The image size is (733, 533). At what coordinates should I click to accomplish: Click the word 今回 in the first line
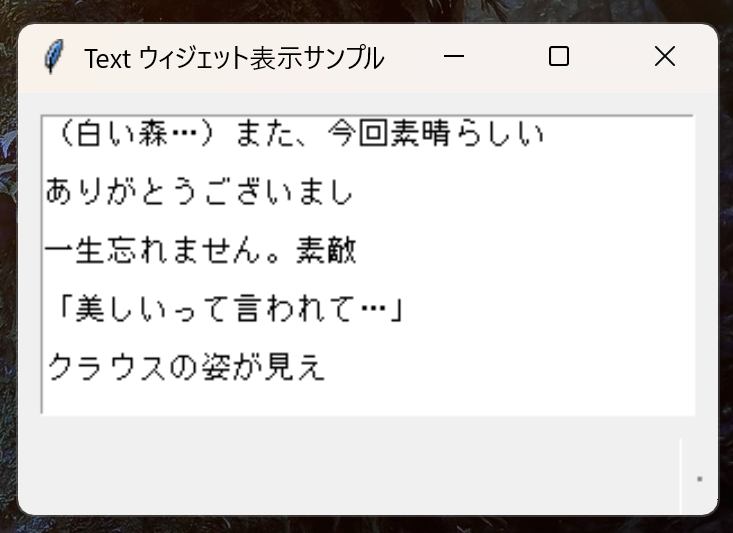coord(358,134)
